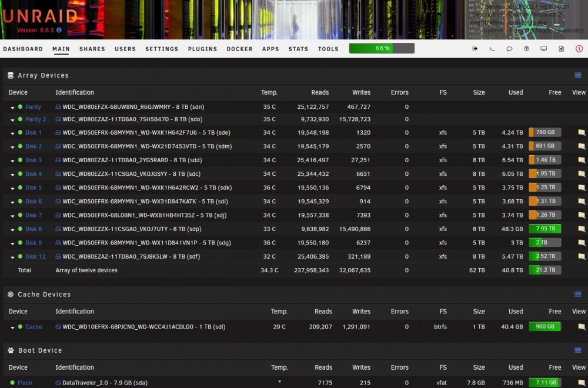The height and width of the screenshot is (388, 588).
Task: Expand the Disk 8 dropdown arrow
Action: click(x=12, y=229)
